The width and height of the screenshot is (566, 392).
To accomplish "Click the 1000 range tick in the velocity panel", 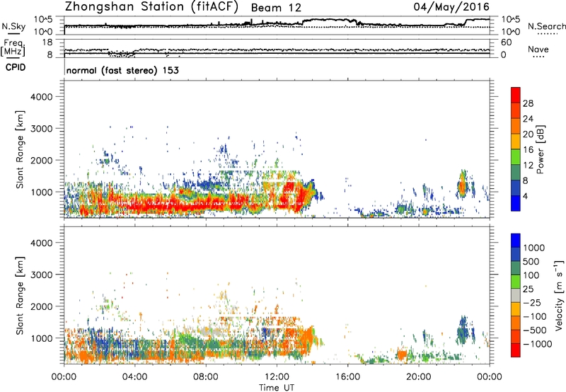I will click(41, 338).
